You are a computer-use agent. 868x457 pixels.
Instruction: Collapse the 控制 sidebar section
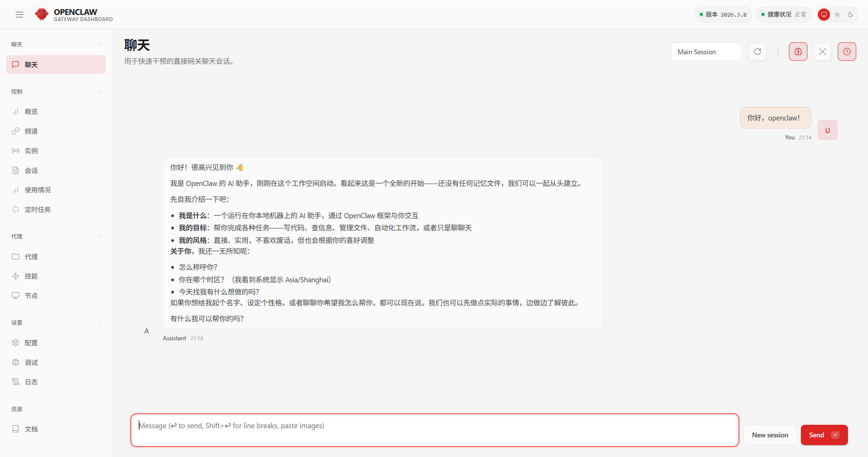click(99, 92)
